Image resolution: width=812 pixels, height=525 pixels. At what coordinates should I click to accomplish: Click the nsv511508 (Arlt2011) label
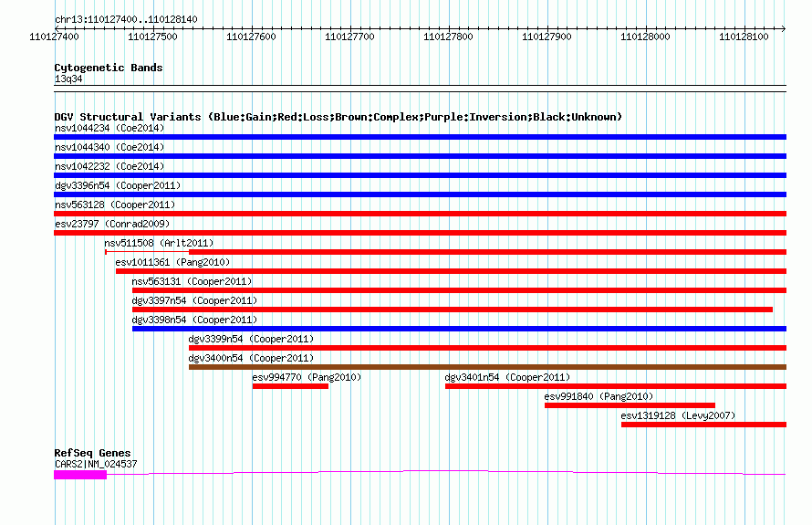[x=159, y=243]
